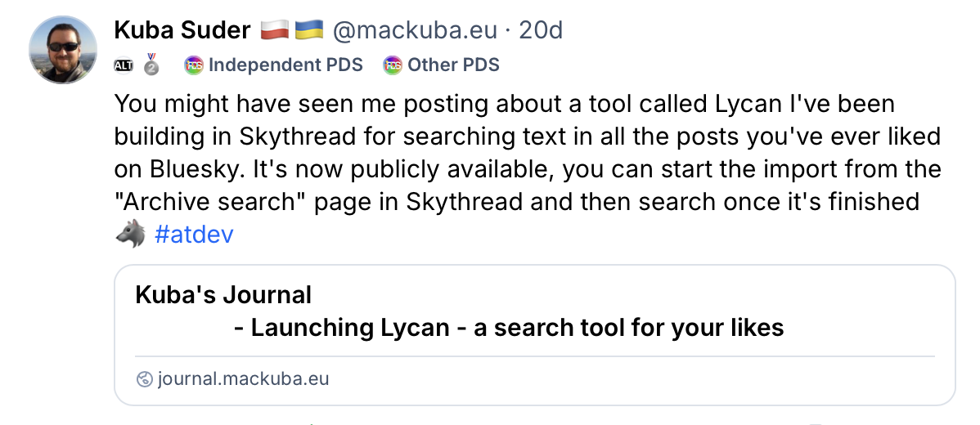This screenshot has width=980, height=425.
Task: Click the Polish flag emoji beside the name
Action: point(276,31)
